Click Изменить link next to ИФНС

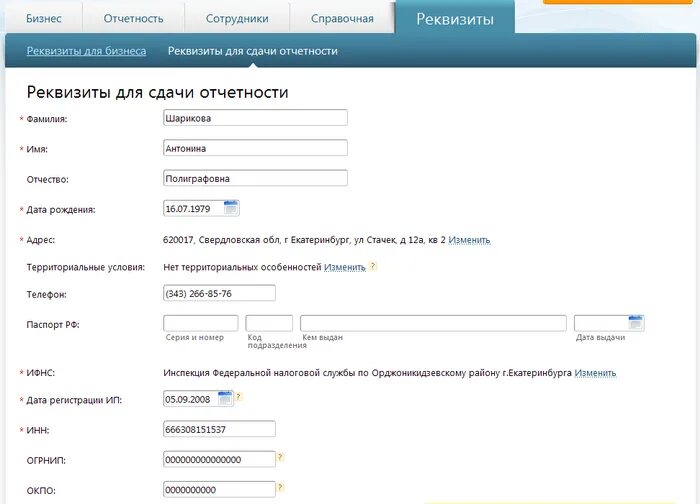[x=595, y=372]
